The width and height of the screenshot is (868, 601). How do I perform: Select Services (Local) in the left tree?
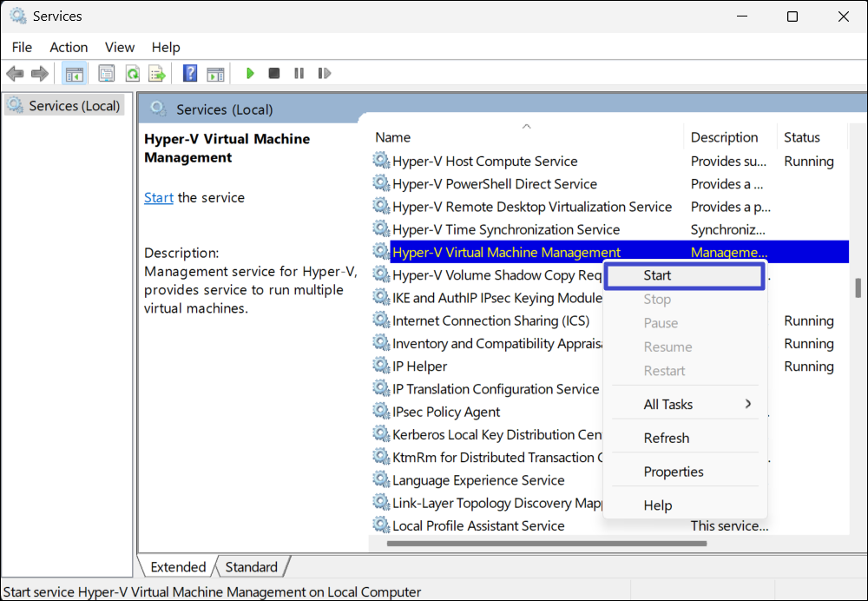click(74, 106)
